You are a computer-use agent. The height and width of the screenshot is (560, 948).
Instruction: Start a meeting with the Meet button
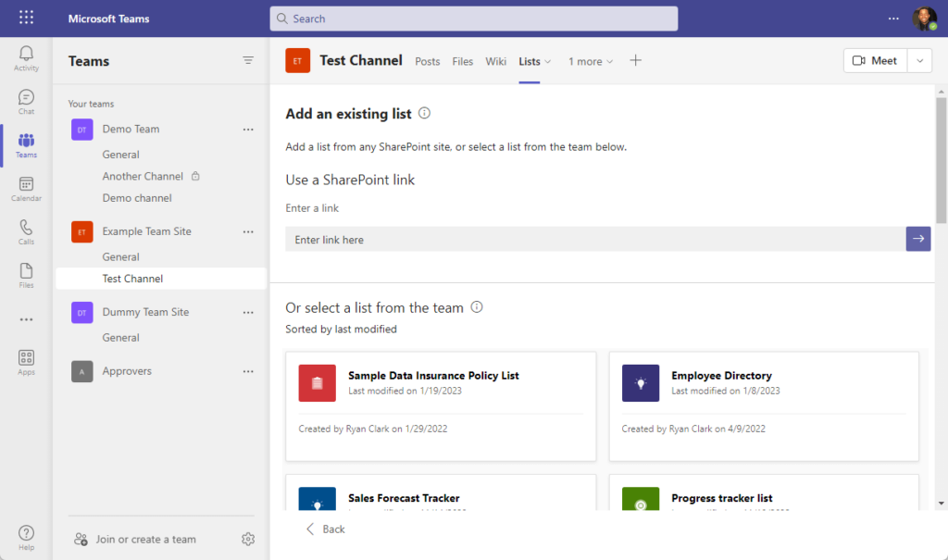(875, 60)
